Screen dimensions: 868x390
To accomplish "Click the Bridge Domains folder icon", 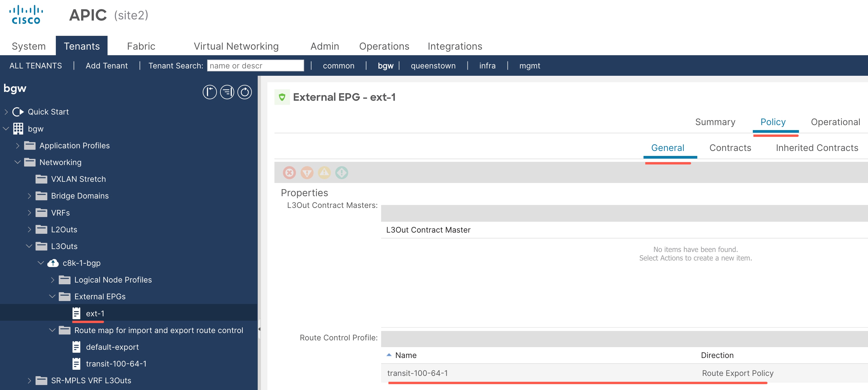I will pos(41,196).
